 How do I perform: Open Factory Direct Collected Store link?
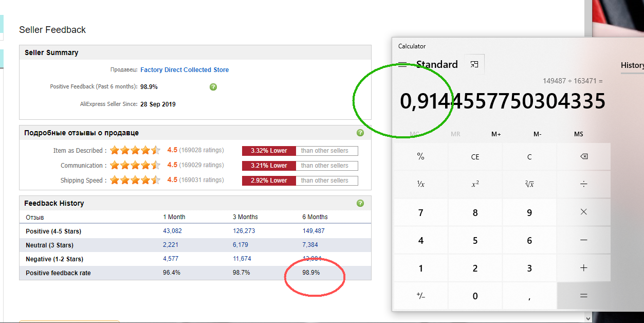point(185,70)
